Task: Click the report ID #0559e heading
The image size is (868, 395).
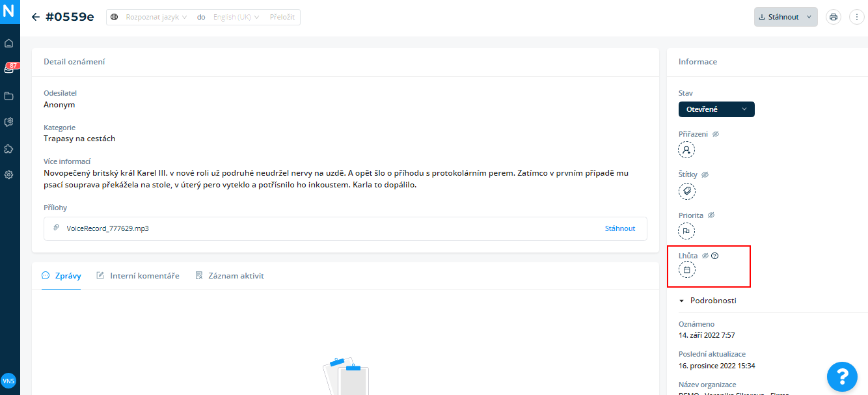Action: tap(70, 17)
